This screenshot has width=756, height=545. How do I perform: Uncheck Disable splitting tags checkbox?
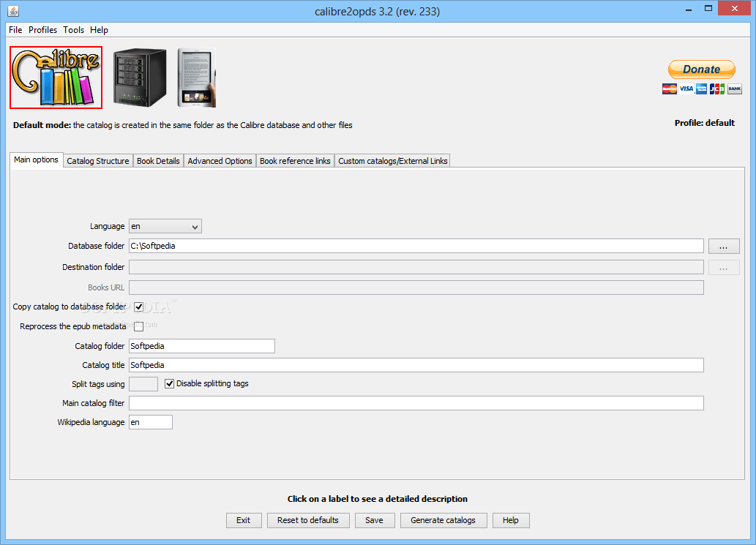click(x=169, y=383)
